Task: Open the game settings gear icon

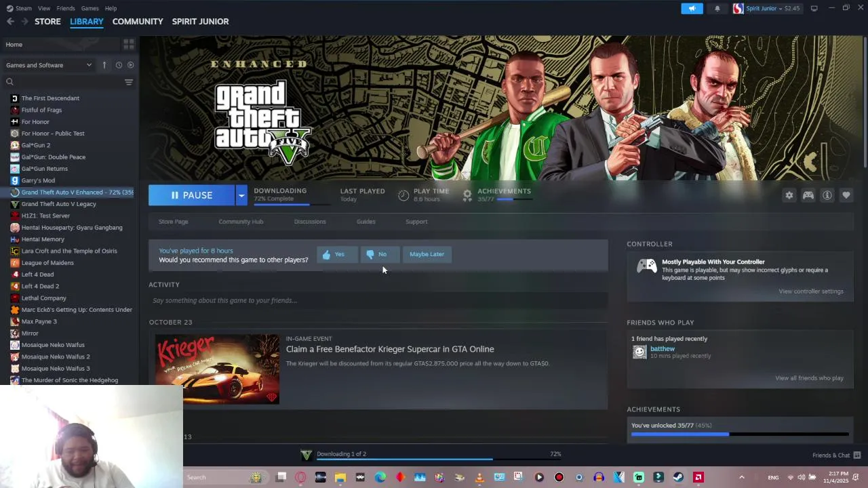Action: tap(789, 195)
